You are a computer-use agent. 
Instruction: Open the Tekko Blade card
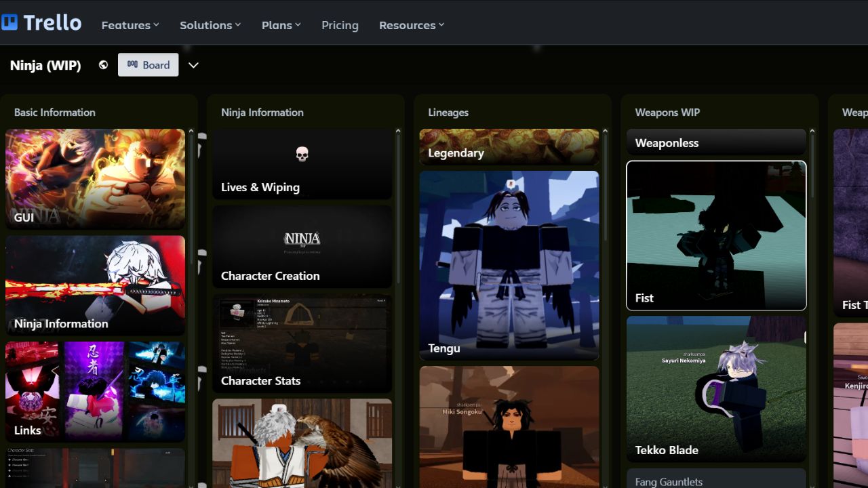coord(716,388)
